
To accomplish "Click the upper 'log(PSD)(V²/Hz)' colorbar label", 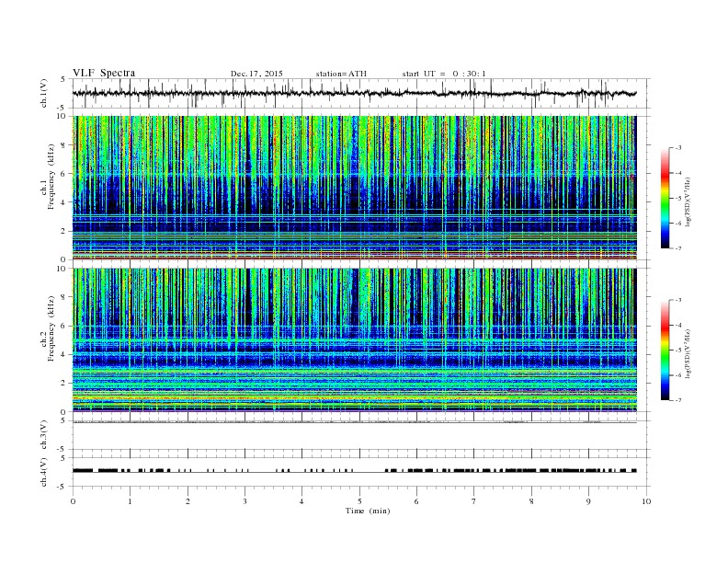I will click(688, 202).
